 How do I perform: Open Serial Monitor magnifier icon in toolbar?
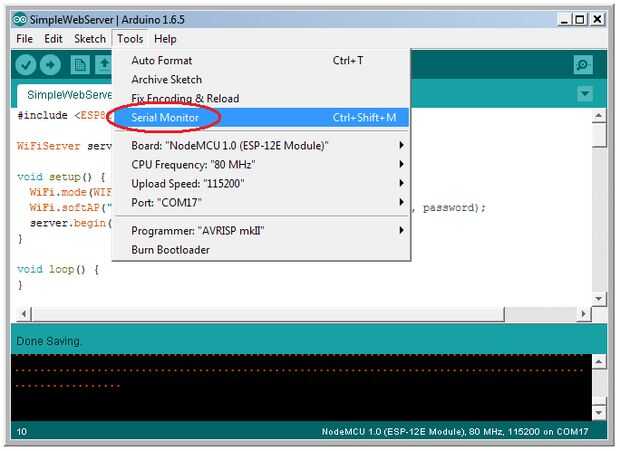click(x=583, y=65)
